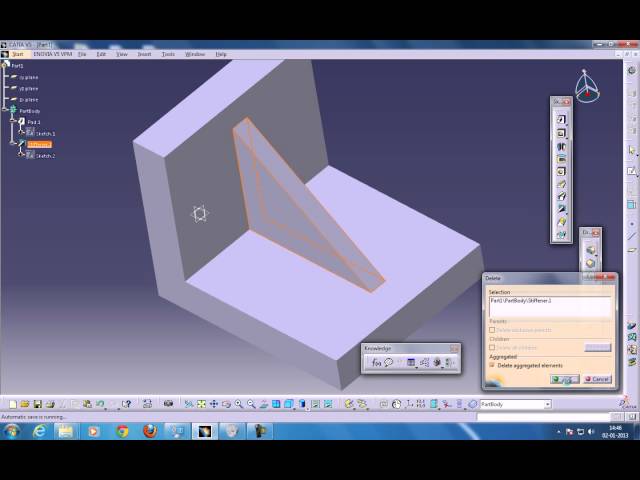Click the What's This help icon
The image size is (640, 480).
(x=127, y=404)
